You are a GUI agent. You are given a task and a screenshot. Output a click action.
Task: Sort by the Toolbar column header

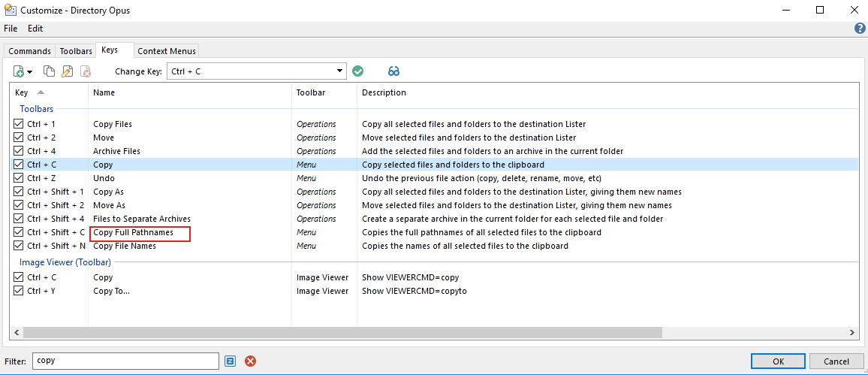(324, 92)
